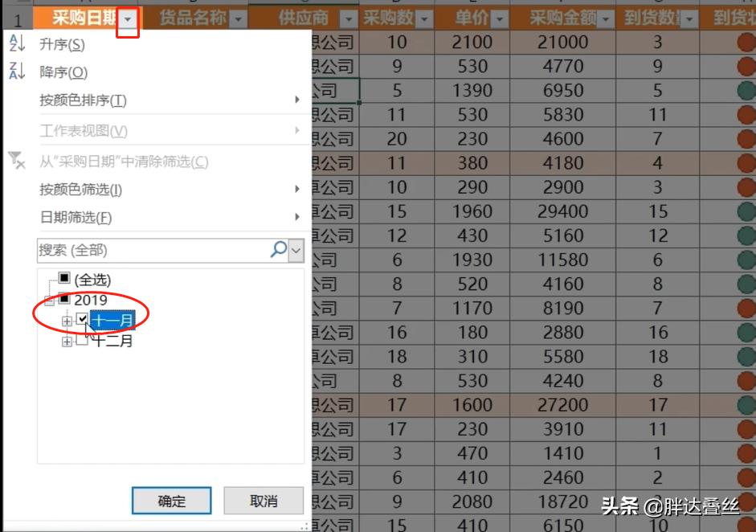
Task: Uncheck the 十一月 checkbox
Action: [x=83, y=319]
